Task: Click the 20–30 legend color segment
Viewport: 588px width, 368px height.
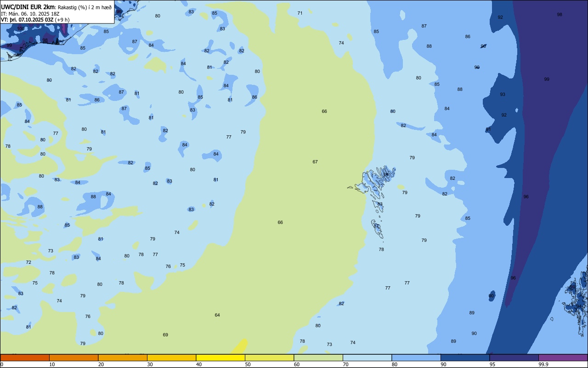Action: 123,357
